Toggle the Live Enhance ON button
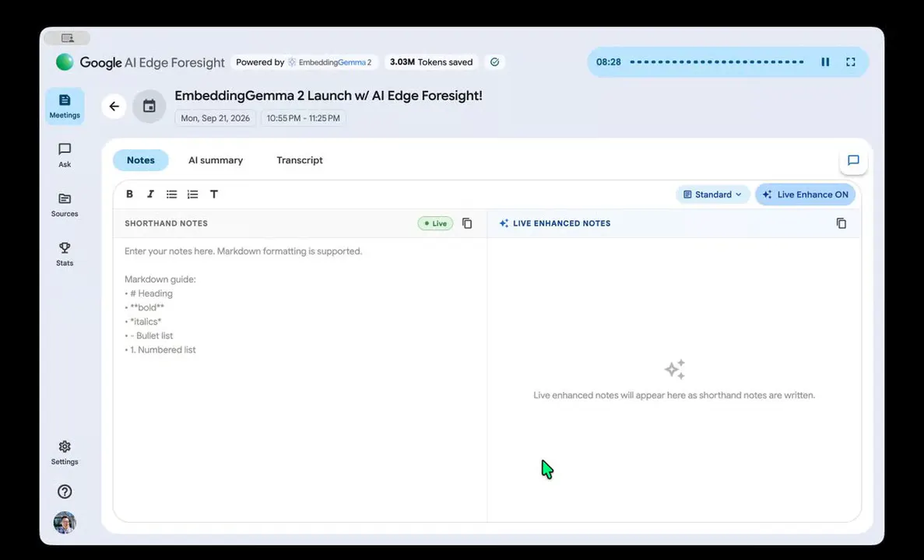 (805, 194)
